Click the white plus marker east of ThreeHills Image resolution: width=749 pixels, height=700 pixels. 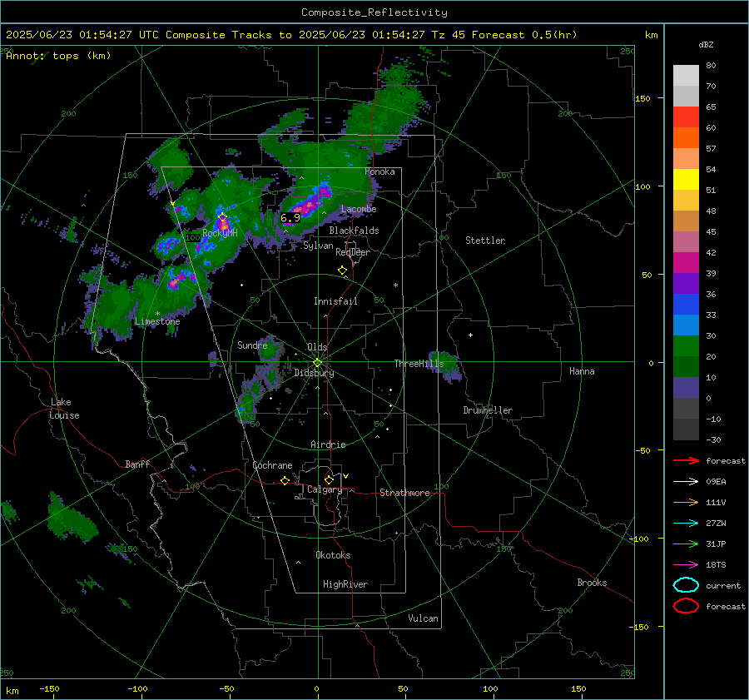[x=470, y=335]
